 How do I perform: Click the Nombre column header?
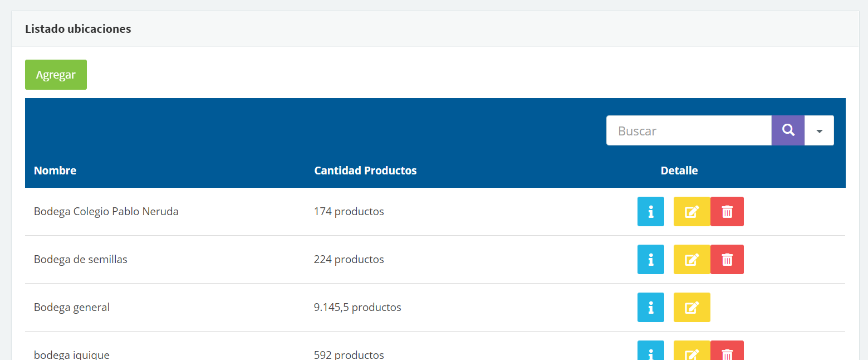coord(55,171)
